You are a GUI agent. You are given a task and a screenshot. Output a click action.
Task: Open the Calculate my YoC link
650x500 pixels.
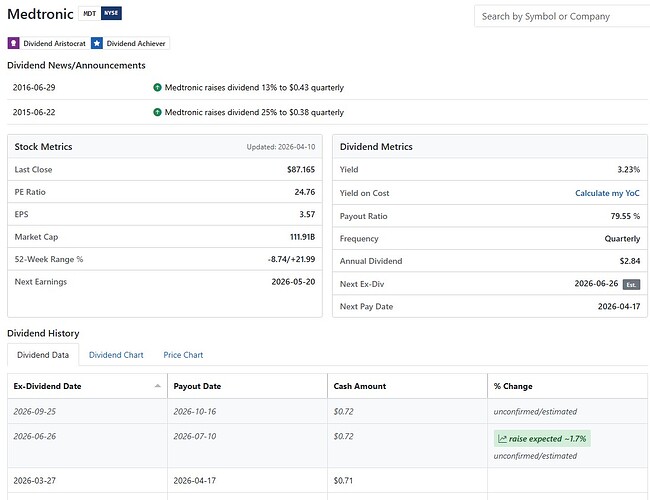(x=607, y=193)
